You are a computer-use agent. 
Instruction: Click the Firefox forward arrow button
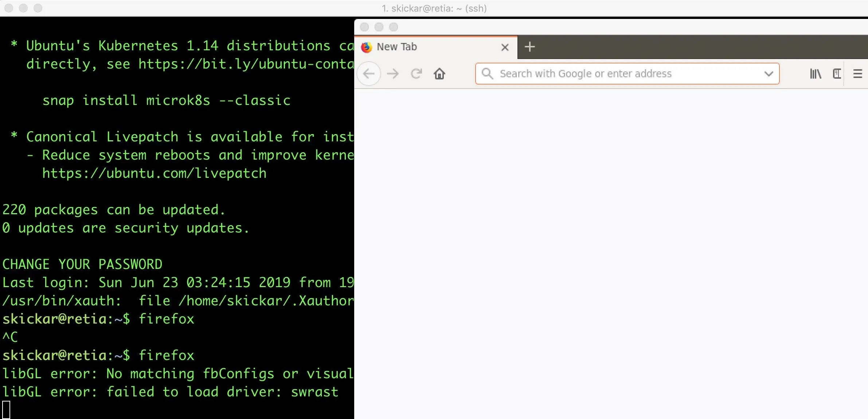(393, 74)
